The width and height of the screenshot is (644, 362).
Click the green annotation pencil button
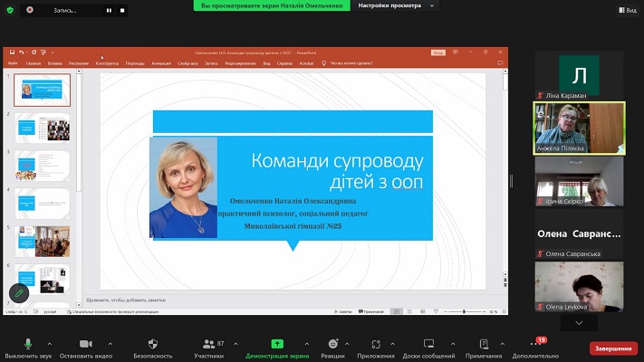coord(19,293)
